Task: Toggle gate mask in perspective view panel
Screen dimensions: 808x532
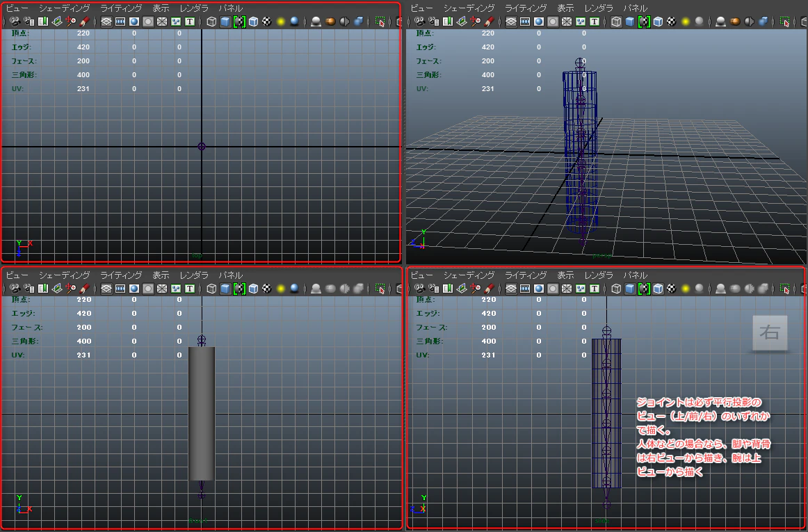Action: [x=552, y=22]
